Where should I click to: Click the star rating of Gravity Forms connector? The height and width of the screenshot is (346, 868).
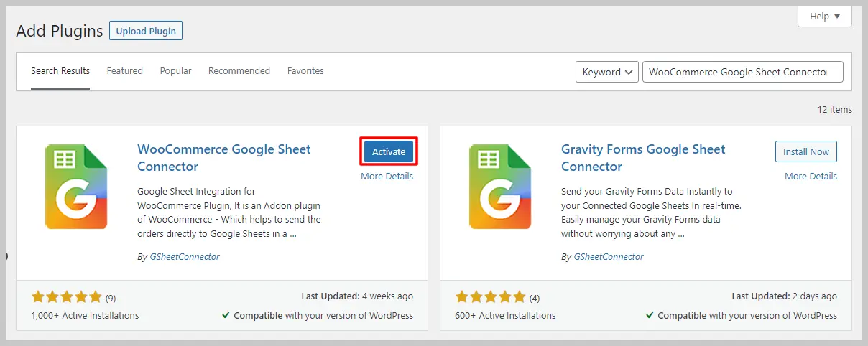pos(491,297)
